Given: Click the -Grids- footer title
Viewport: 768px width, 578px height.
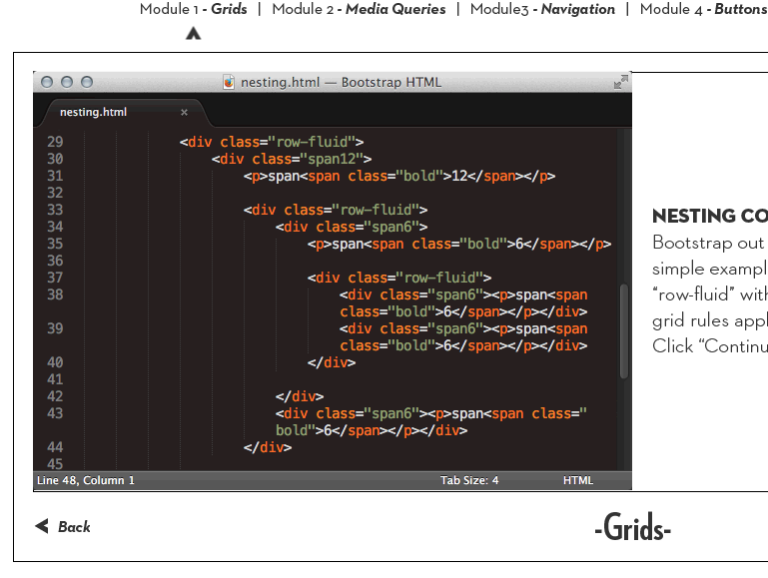Looking at the screenshot, I should point(632,528).
